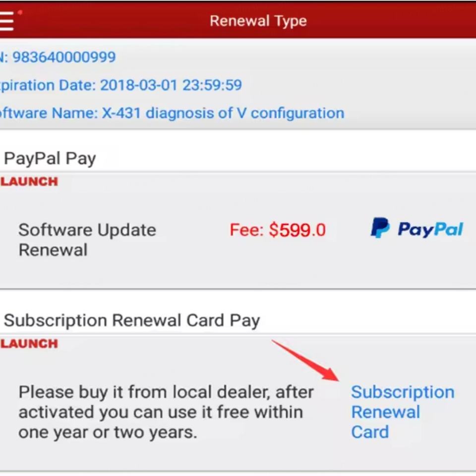
Task: Click the LAUNCH logo under Subscription Renewal
Action: 29,344
